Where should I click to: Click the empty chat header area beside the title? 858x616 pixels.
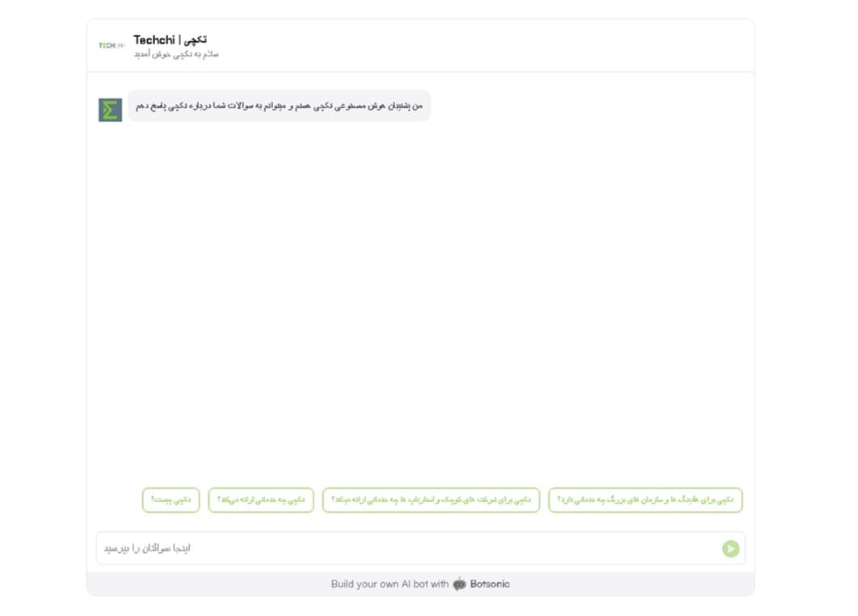[485, 46]
